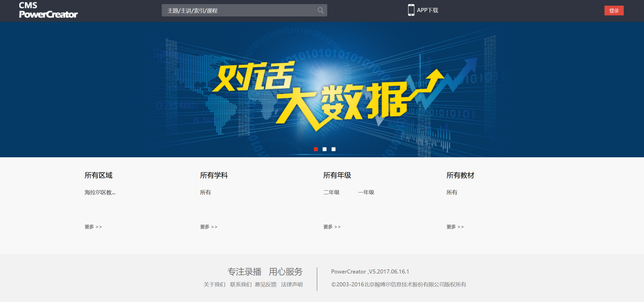644x302 pixels.
Task: Switch to the third banner slide dot
Action: [333, 149]
